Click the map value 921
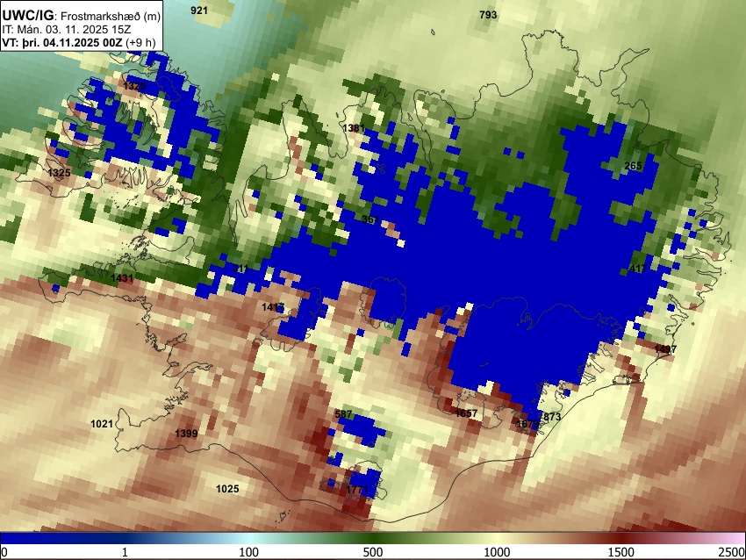Screen dimensions: 746x560 pyautogui.click(x=199, y=10)
